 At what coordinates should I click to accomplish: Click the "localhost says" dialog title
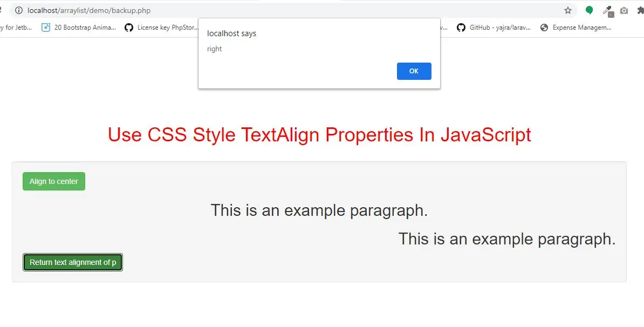[x=231, y=33]
